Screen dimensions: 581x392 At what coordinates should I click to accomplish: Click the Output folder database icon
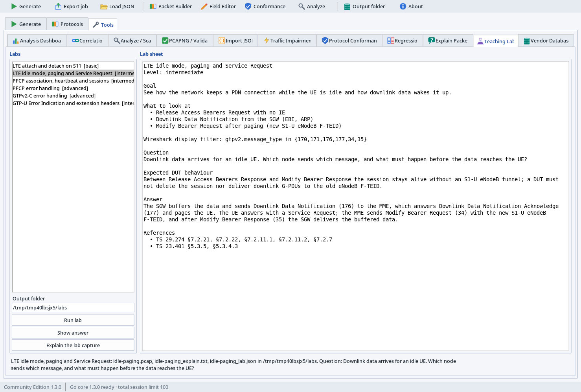(347, 6)
